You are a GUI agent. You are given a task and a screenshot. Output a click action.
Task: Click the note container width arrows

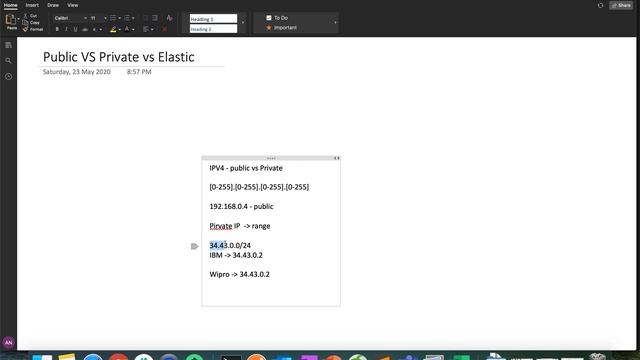coord(337,158)
